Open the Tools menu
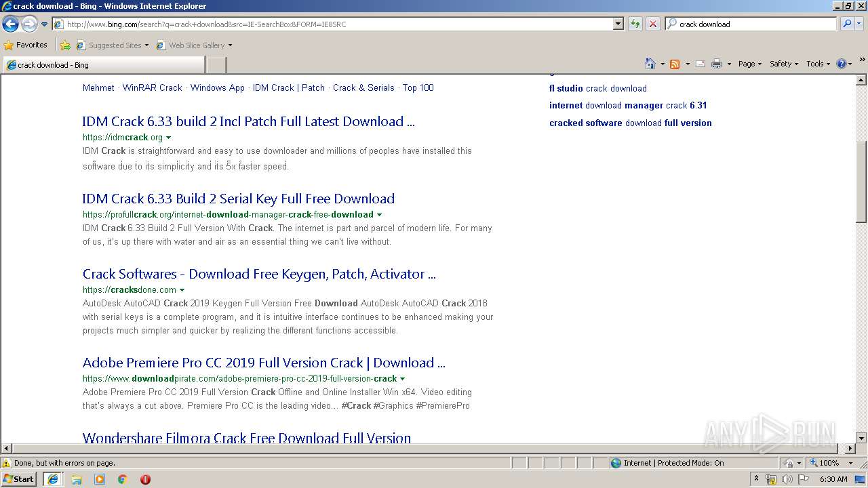 point(818,64)
